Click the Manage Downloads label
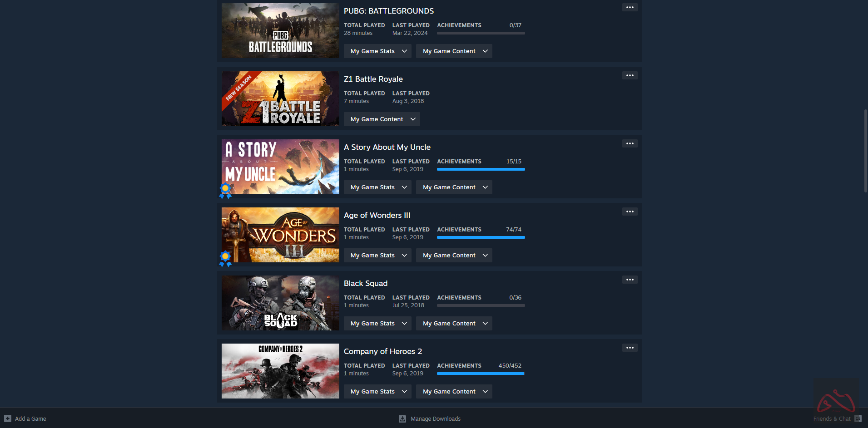This screenshot has width=868, height=428. [x=436, y=418]
